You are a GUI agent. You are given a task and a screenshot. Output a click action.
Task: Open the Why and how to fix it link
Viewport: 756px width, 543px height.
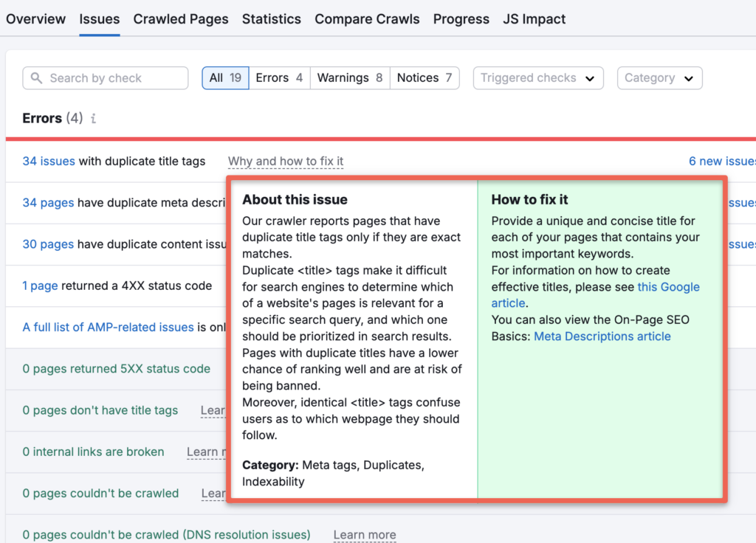[285, 161]
